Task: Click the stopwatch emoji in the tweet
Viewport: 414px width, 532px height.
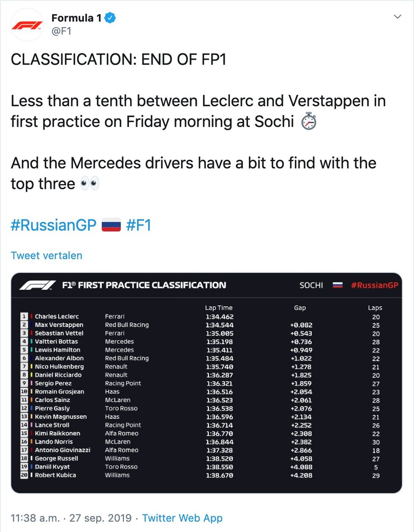Action: [x=309, y=121]
